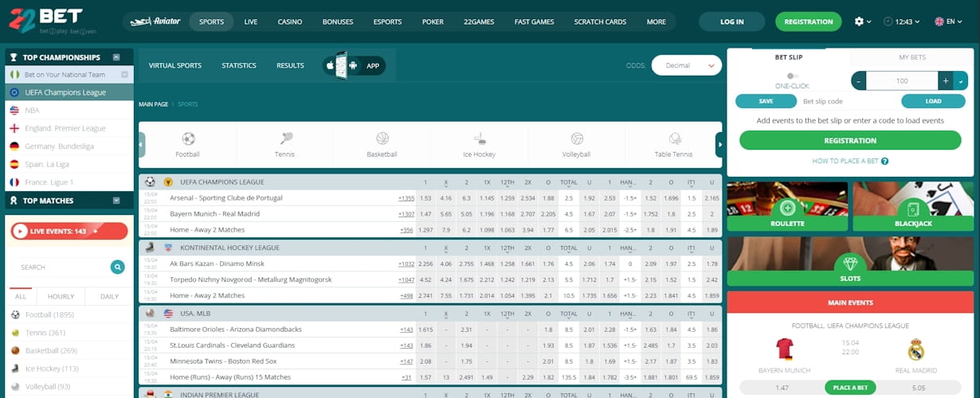Toggle the One-Click bet switch
The width and height of the screenshot is (980, 398).
[792, 76]
